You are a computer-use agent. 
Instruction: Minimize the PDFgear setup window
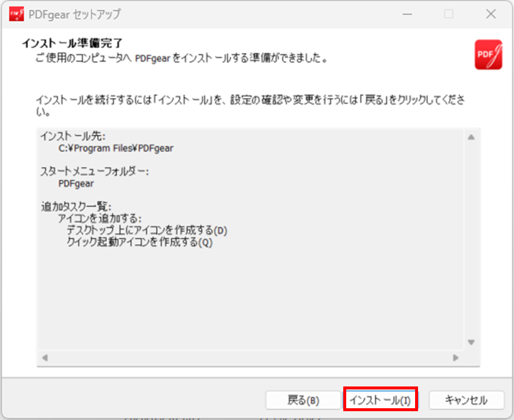coord(407,14)
